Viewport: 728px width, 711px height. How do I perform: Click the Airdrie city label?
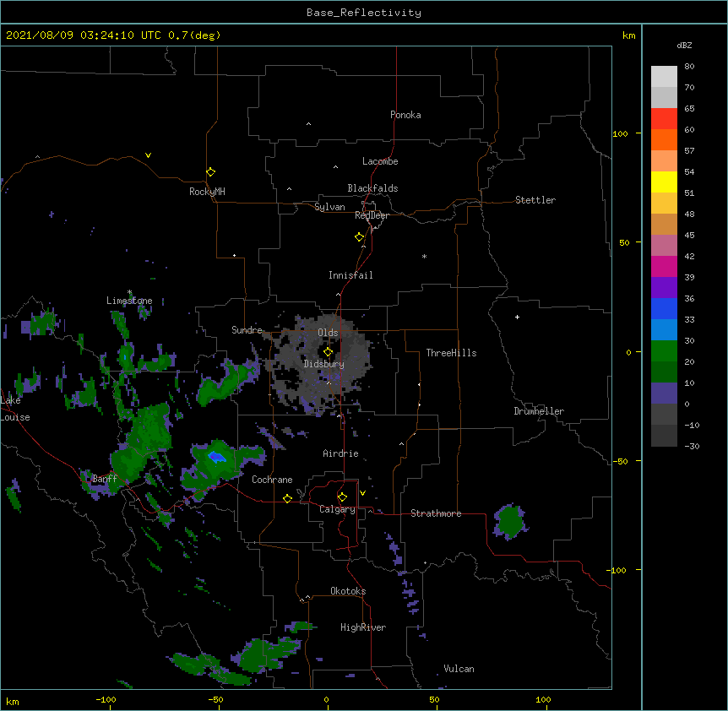click(340, 453)
